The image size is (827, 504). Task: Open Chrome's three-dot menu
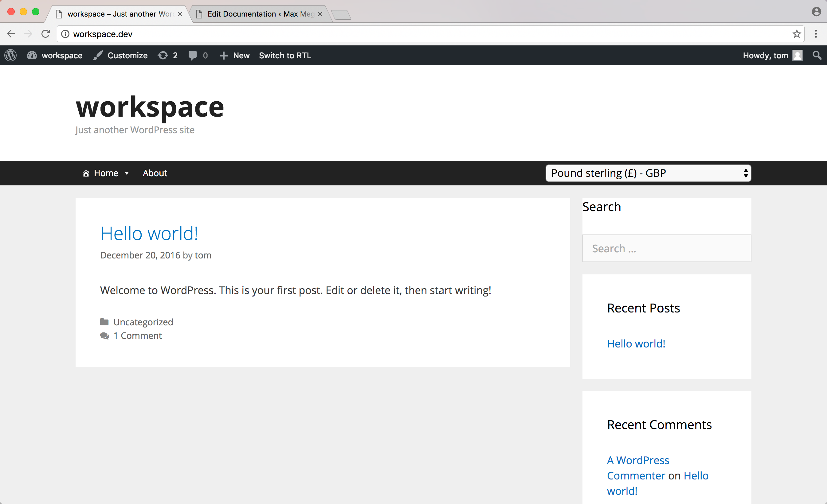coord(816,34)
